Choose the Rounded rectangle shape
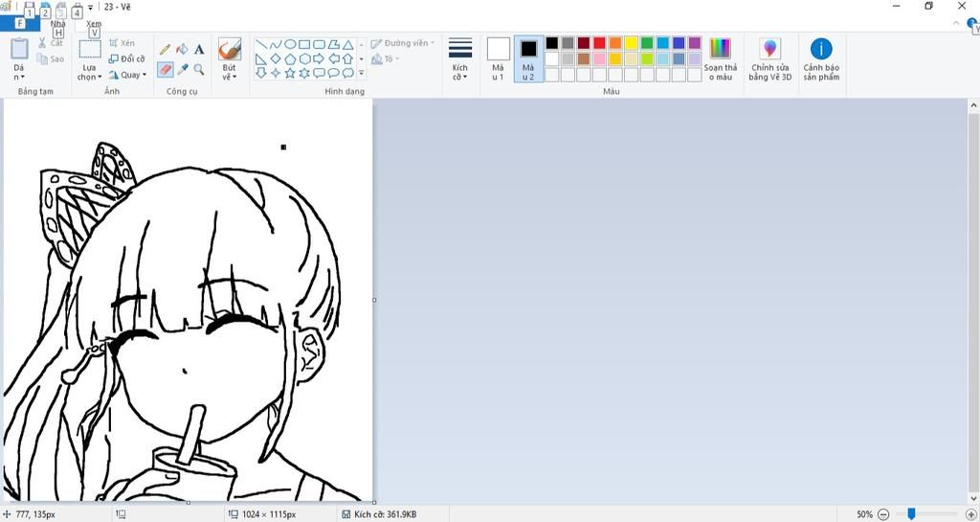Screen dimensions: 980x522 point(319,44)
